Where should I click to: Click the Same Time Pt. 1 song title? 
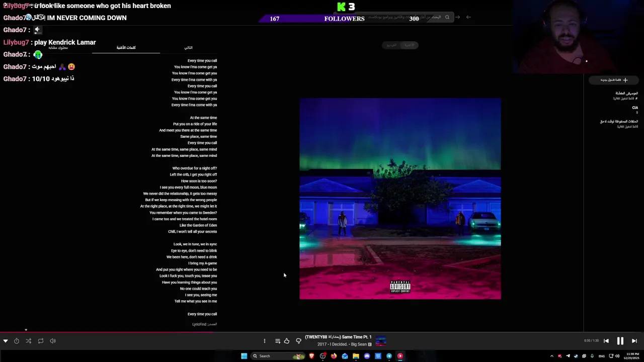click(x=356, y=337)
